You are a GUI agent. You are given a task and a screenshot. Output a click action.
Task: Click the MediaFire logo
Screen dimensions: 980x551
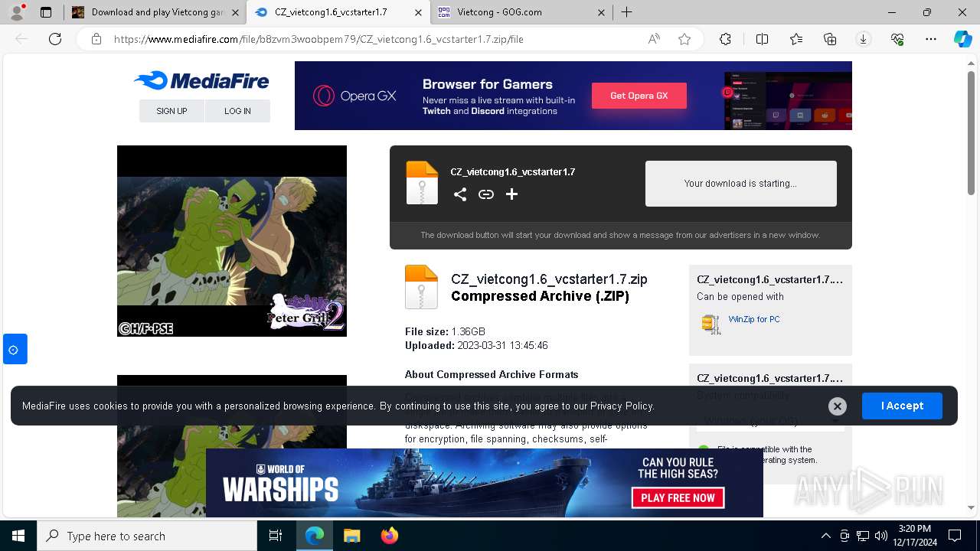click(x=201, y=80)
